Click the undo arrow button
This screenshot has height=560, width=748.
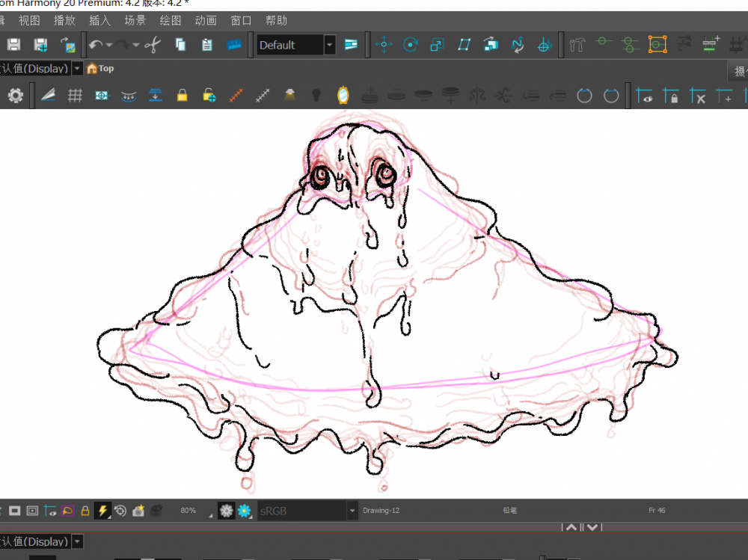[96, 45]
